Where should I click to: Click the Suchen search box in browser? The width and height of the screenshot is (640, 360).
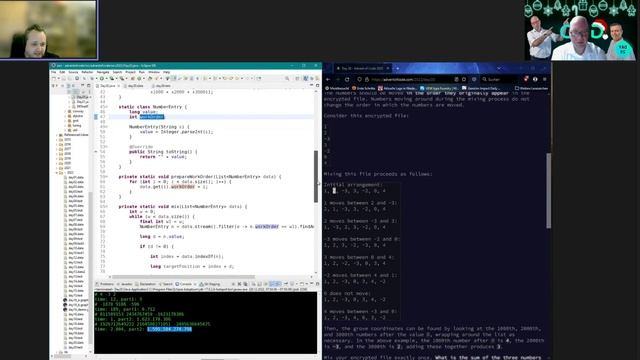(x=500, y=79)
